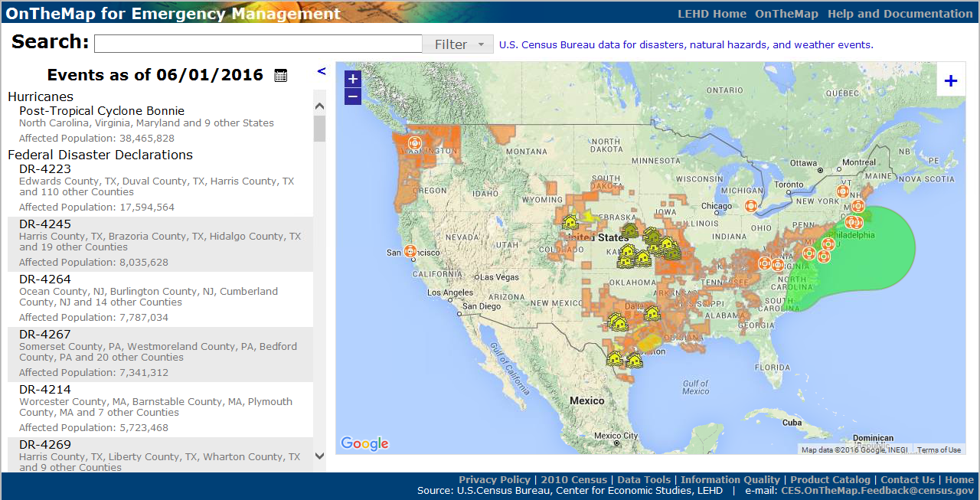
Task: Select the disaster marker near Chicago
Action: click(750, 206)
